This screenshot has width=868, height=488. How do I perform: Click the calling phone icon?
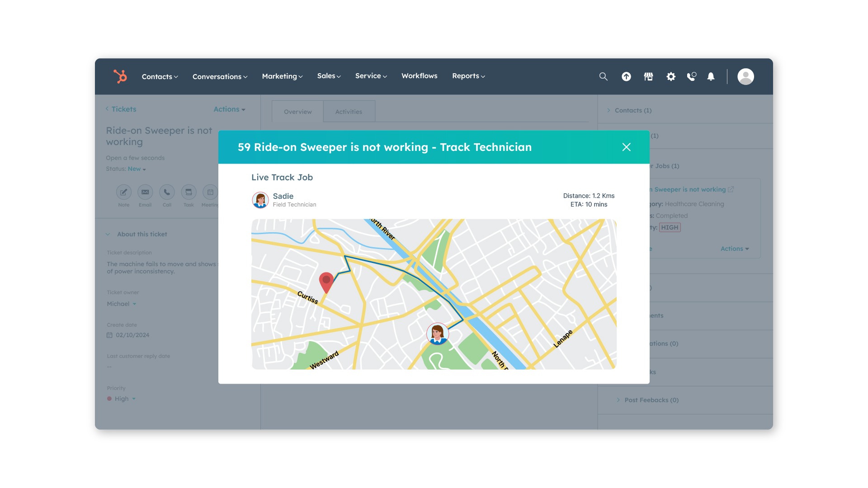pos(692,76)
